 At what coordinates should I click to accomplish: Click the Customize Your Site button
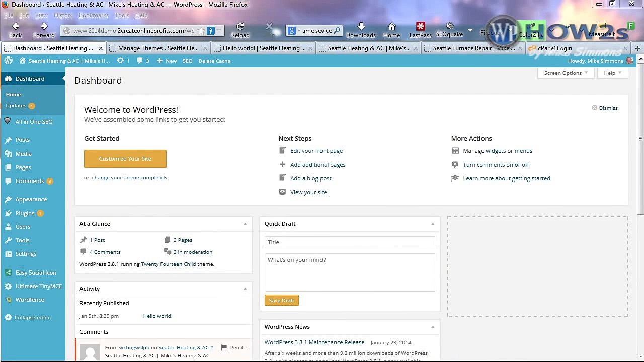coord(125,159)
